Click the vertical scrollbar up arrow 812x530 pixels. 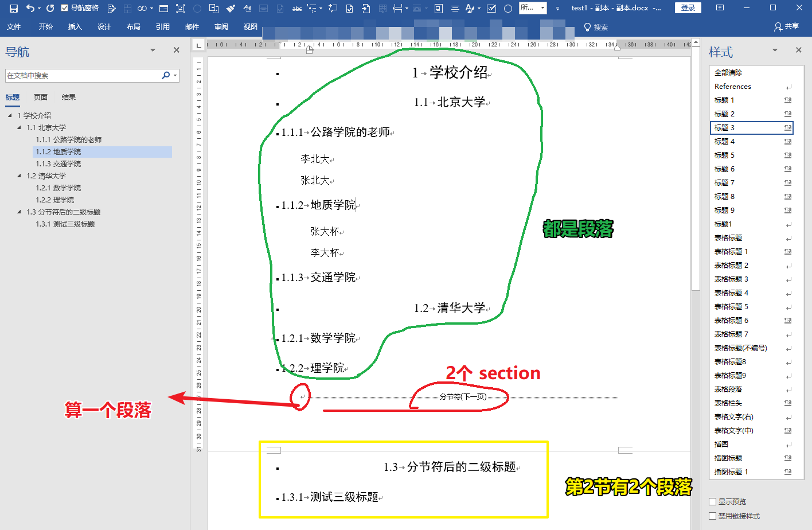point(696,42)
